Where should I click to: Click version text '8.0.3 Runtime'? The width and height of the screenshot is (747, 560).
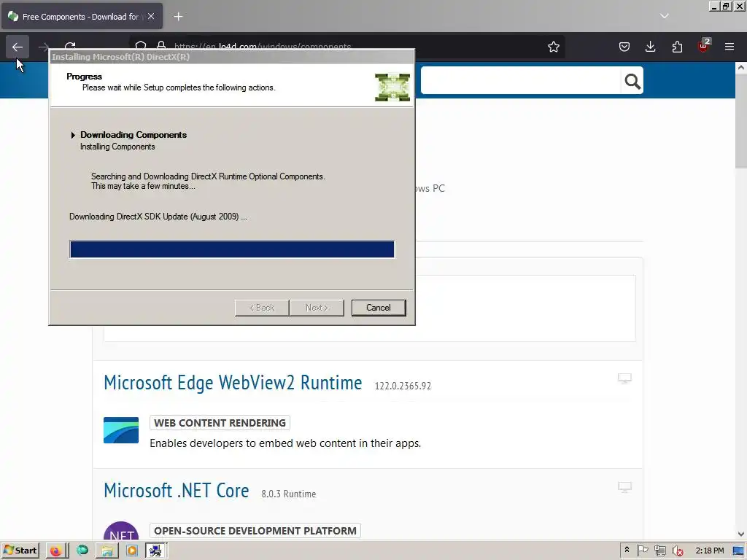tap(289, 494)
